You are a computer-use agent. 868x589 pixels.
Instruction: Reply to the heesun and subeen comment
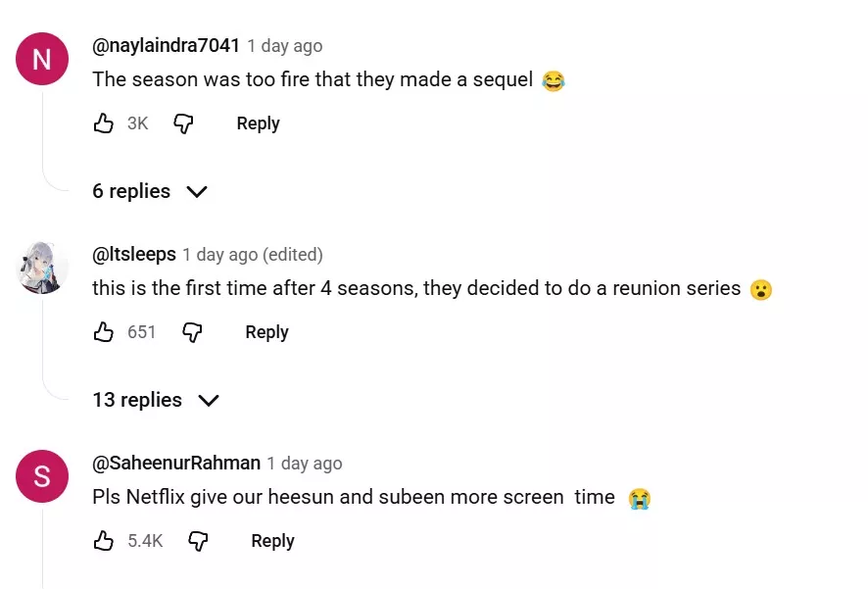coord(272,541)
